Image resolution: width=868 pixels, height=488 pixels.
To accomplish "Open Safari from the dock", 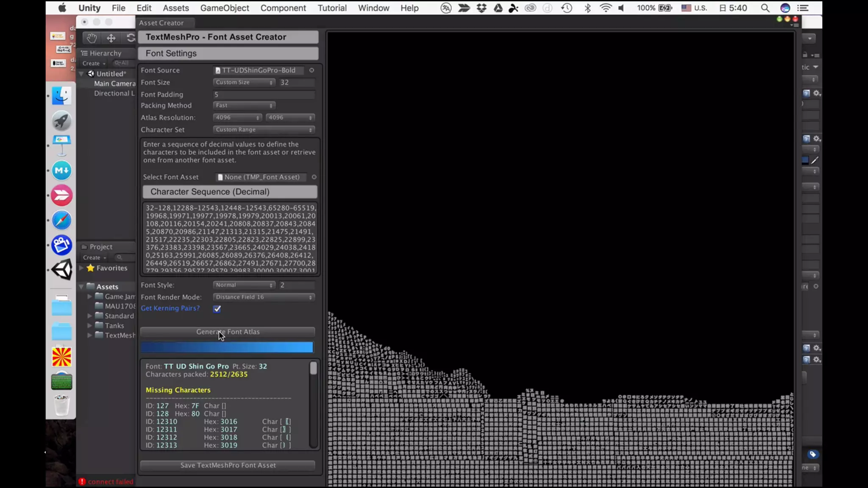I will tap(62, 220).
